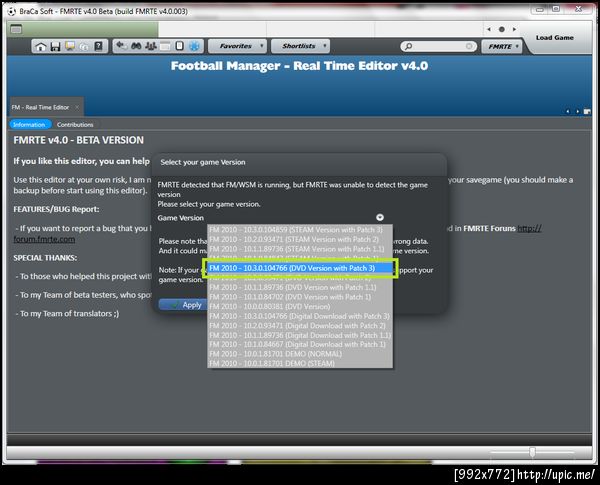600x485 pixels.
Task: Open the forum.fmrte.com link
Action: [44, 239]
